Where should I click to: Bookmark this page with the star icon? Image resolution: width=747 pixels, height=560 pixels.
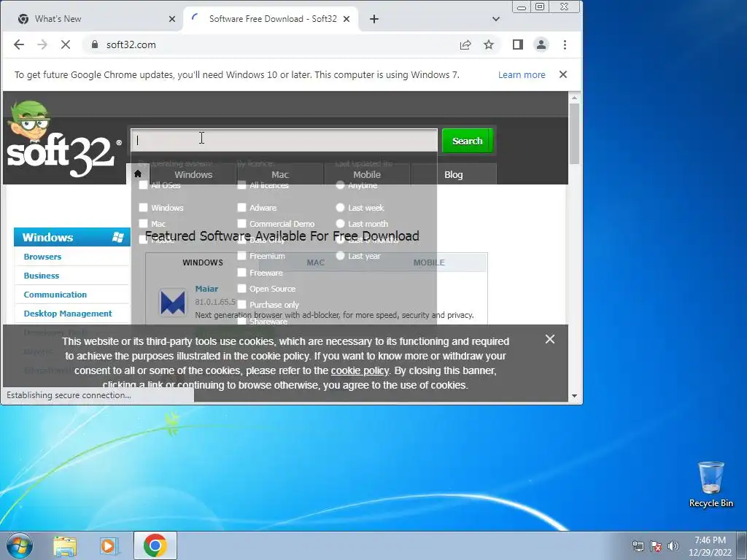(489, 44)
